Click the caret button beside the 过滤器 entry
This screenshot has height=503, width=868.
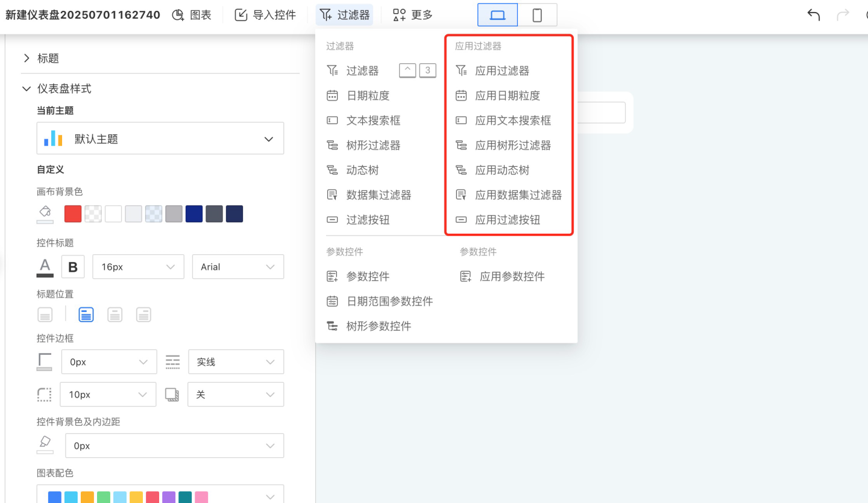click(408, 70)
